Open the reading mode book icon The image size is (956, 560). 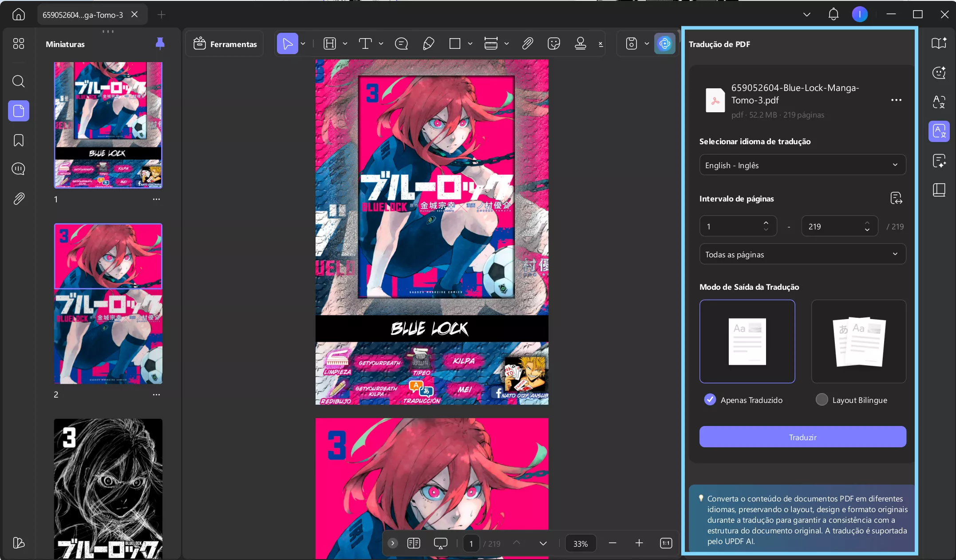939,43
